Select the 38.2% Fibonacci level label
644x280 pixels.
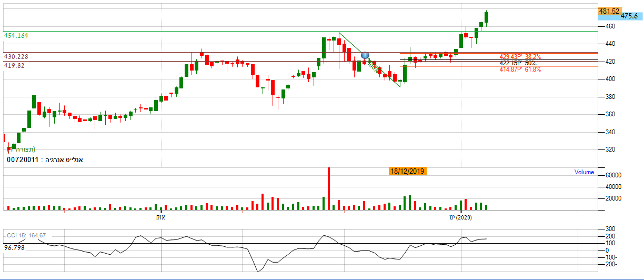pos(520,57)
